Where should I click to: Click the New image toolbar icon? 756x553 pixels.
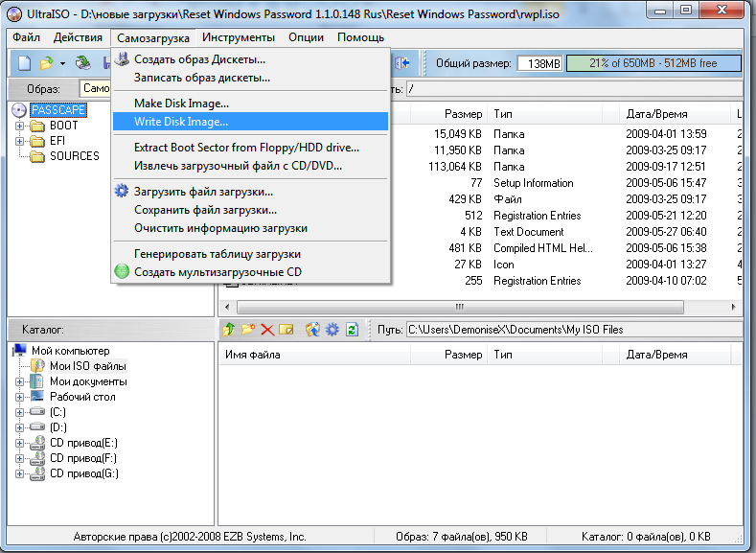[x=25, y=63]
